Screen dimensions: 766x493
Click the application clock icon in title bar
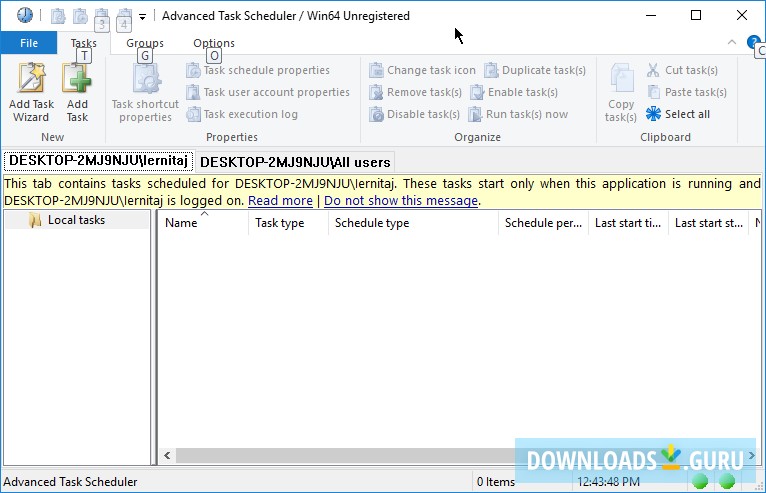pyautogui.click(x=24, y=15)
